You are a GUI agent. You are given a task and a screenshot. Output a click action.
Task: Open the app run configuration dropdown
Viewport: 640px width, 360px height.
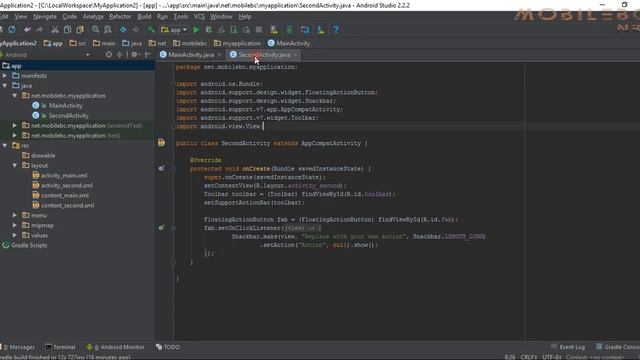pos(174,30)
